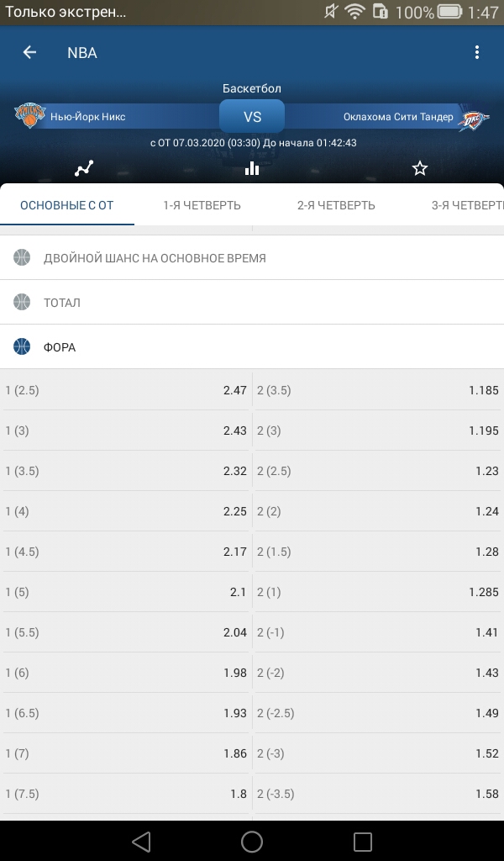Viewport: 504px width, 861px height.
Task: Select handicap 1 (2.5) odds 2.47
Action: click(x=126, y=390)
